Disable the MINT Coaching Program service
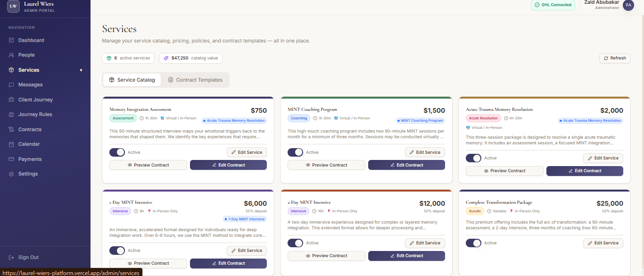This screenshot has height=276, width=644. pos(295,152)
